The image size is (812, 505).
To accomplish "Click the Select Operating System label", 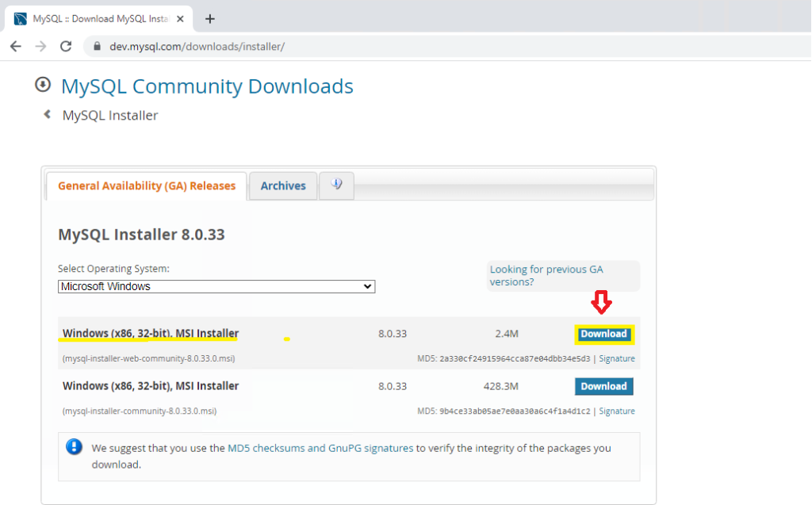I will [x=114, y=268].
